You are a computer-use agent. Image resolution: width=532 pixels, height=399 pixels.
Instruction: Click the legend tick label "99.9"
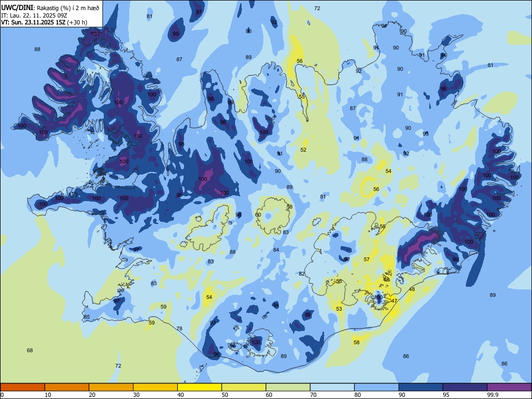click(493, 395)
